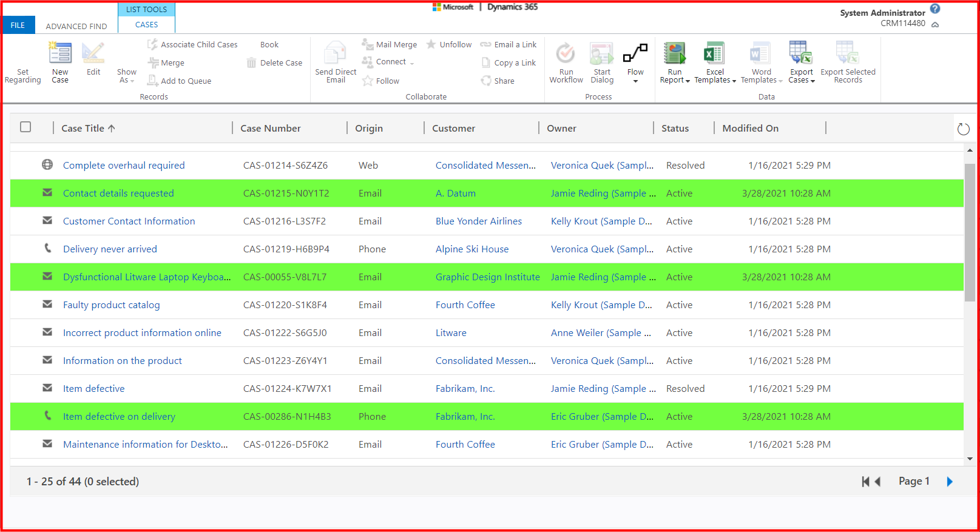
Task: Open case Faulty product catalog
Action: tap(112, 305)
